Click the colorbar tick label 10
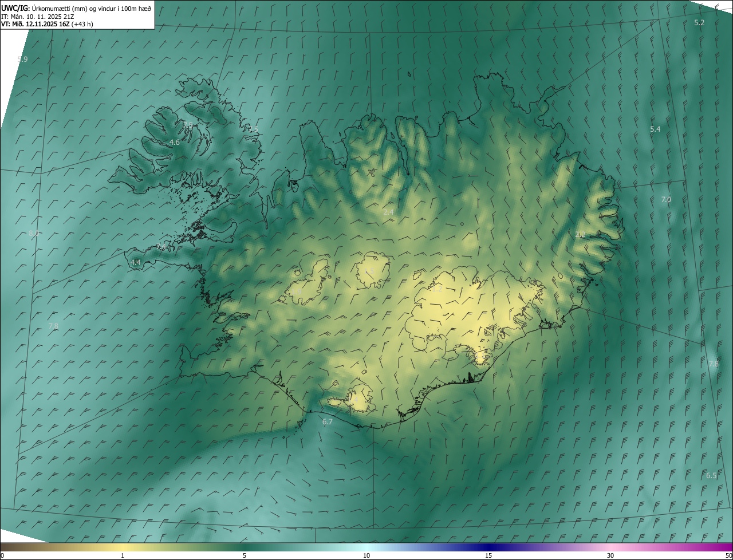Screen dimensions: 733x560 366,555
